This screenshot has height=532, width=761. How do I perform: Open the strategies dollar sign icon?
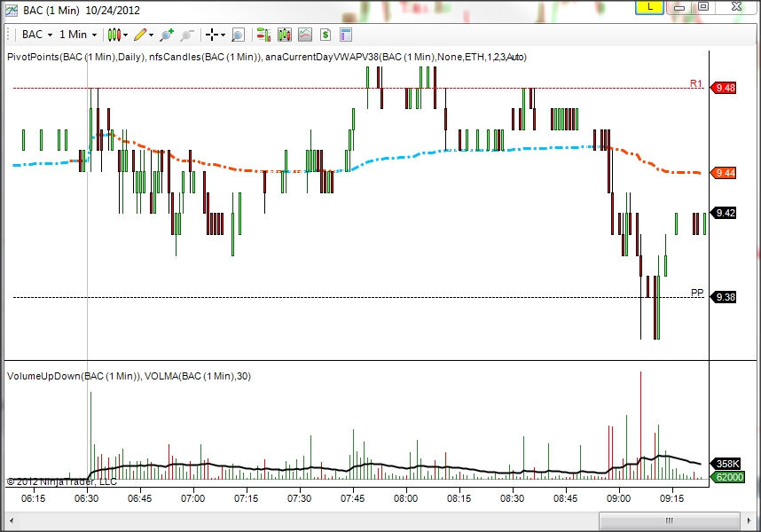[x=326, y=35]
